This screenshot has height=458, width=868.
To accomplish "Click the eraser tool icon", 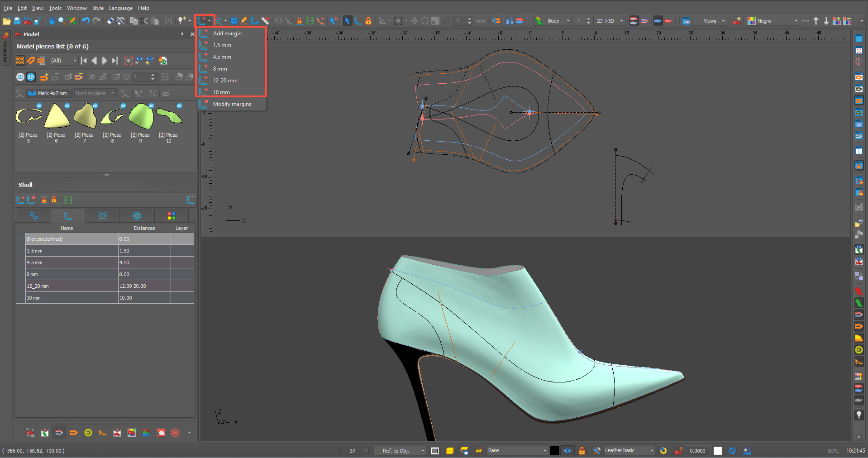I will [110, 21].
